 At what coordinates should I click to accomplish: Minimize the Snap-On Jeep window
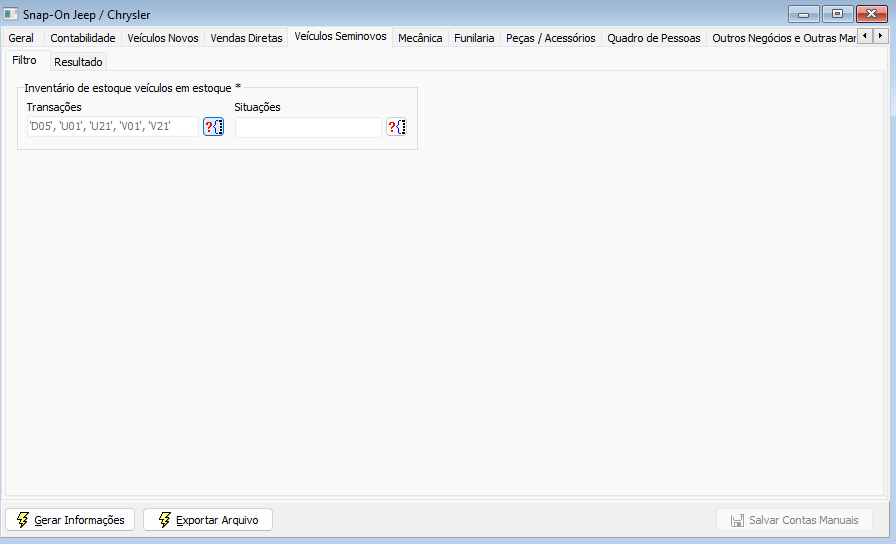tap(803, 14)
